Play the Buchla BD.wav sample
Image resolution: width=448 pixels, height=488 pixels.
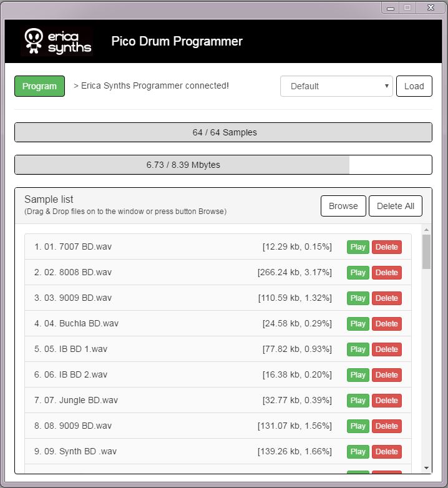click(358, 324)
